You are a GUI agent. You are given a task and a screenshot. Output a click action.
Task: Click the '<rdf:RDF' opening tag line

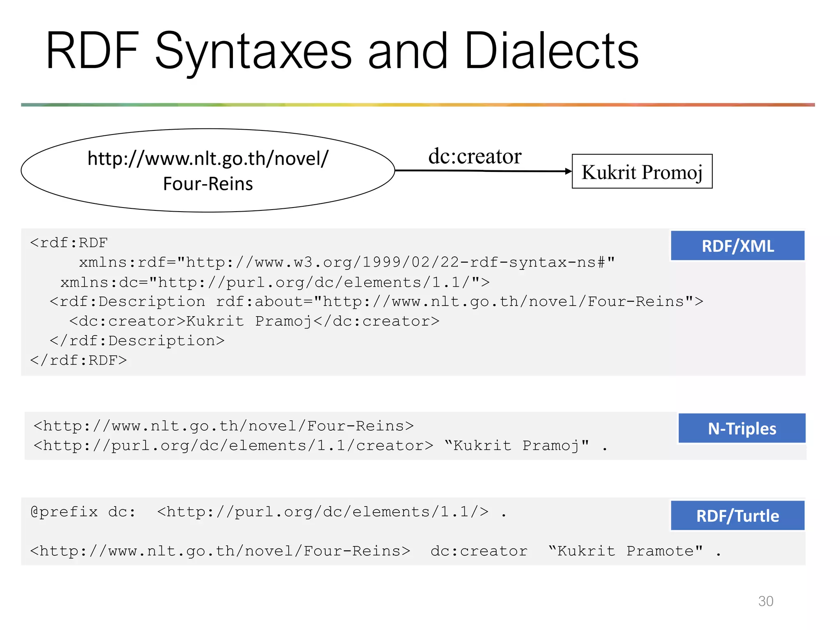pyautogui.click(x=69, y=243)
